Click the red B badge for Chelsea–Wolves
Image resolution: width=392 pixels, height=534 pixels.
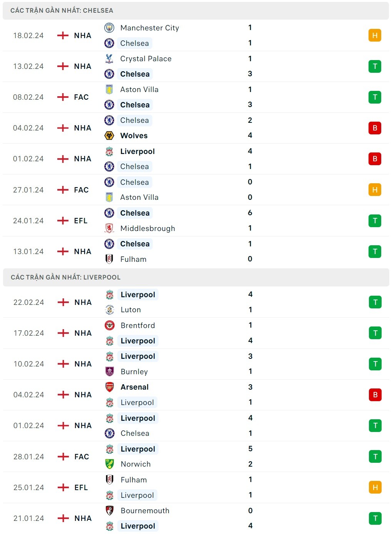click(375, 128)
